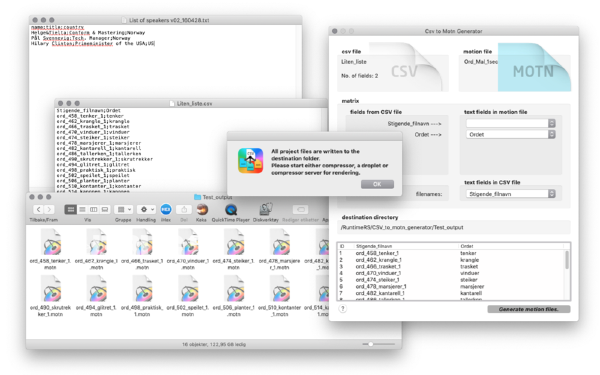Select table row 3 ord_466_trasket_1

click(451, 266)
